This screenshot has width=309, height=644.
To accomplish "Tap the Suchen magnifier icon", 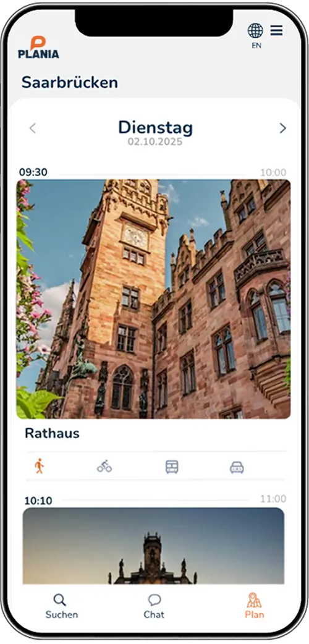I will tap(60, 600).
